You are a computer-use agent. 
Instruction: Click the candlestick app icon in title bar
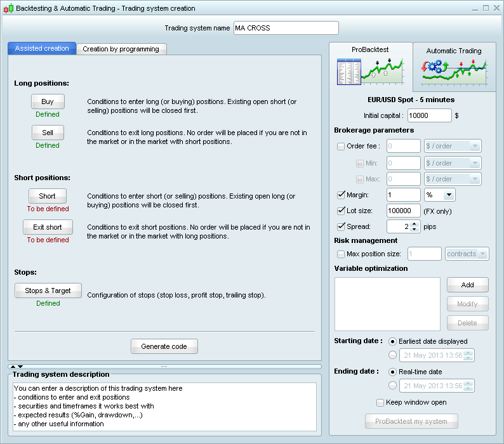tap(8, 8)
